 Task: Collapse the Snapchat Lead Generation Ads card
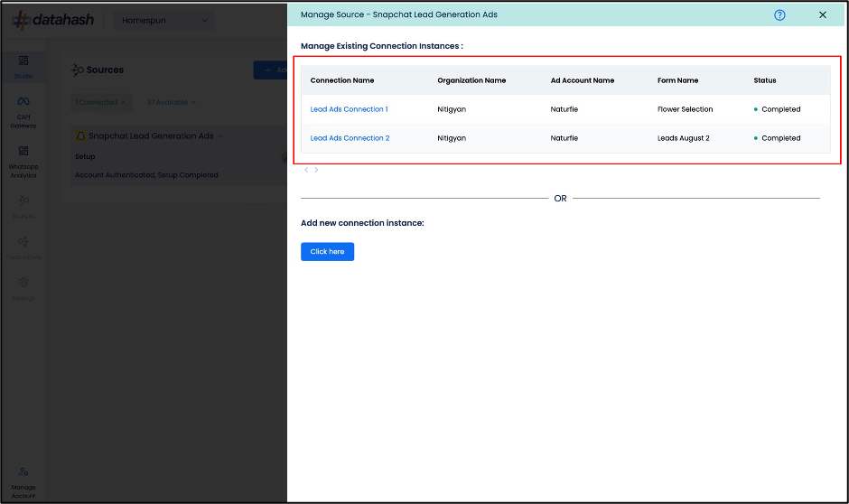(219, 136)
